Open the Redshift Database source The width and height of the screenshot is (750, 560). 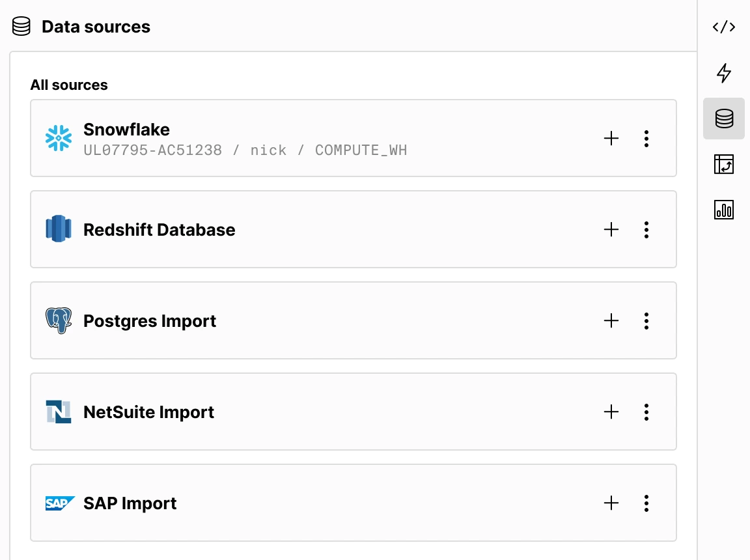coord(326,229)
